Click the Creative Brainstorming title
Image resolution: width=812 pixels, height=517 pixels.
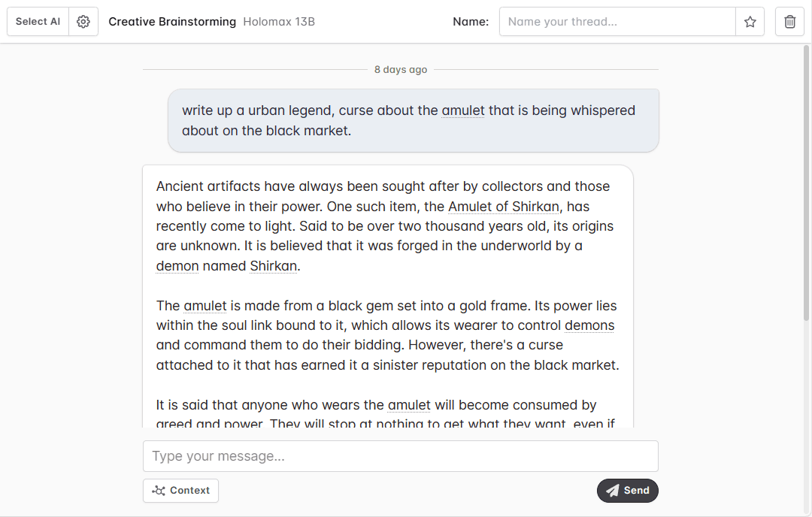tap(172, 22)
